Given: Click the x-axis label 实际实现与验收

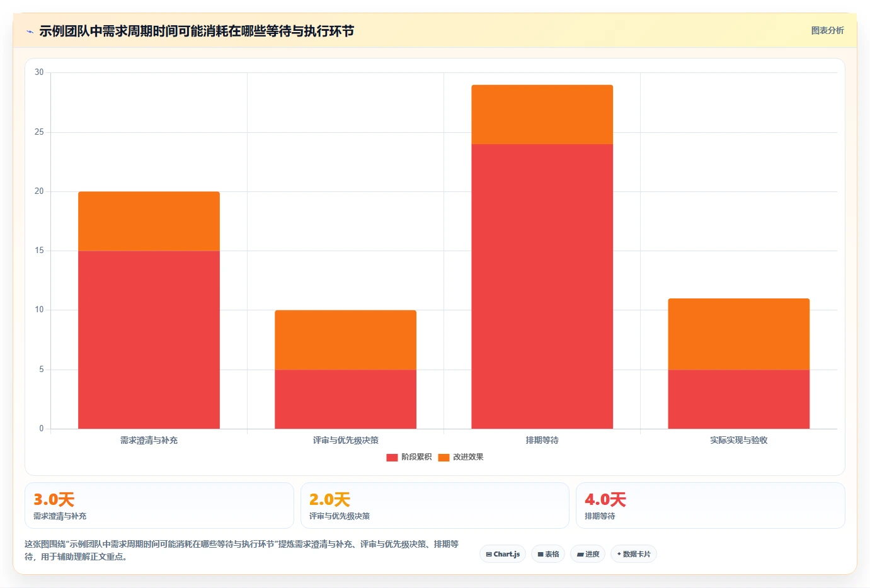Looking at the screenshot, I should (738, 440).
